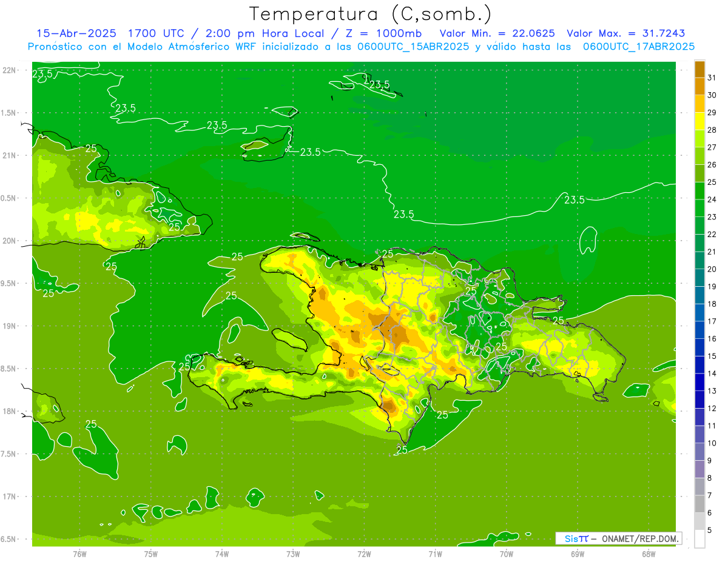728x562 pixels.
Task: Click the "ONAMET/REP.DOM." credit label
Action: (641, 538)
